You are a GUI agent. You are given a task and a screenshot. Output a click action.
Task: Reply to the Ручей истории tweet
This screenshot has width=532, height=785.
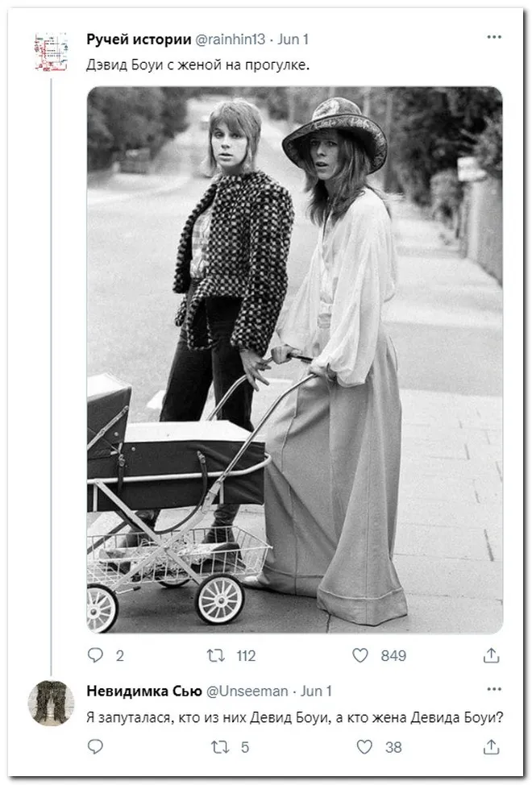(96, 655)
